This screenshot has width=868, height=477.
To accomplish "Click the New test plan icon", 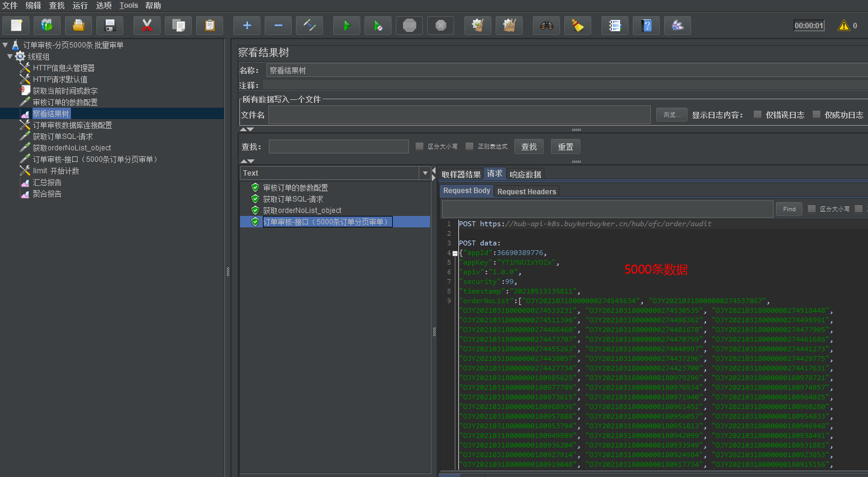I will tap(16, 25).
